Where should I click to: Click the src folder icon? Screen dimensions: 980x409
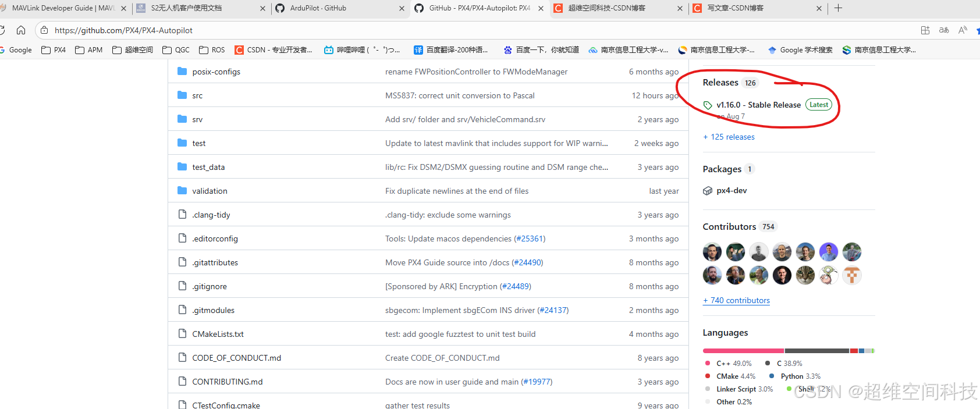(x=182, y=95)
